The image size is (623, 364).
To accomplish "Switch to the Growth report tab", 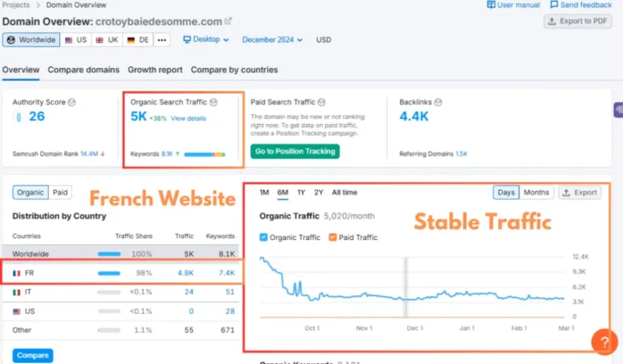I will click(x=155, y=70).
